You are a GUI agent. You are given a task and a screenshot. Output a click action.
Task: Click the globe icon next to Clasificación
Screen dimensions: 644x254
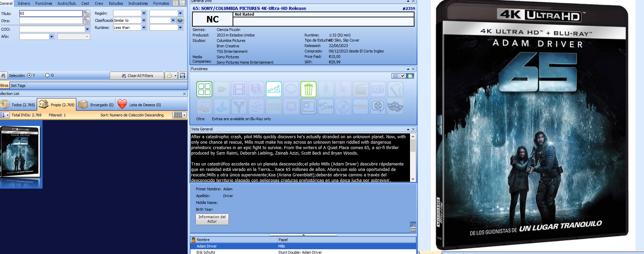180,20
